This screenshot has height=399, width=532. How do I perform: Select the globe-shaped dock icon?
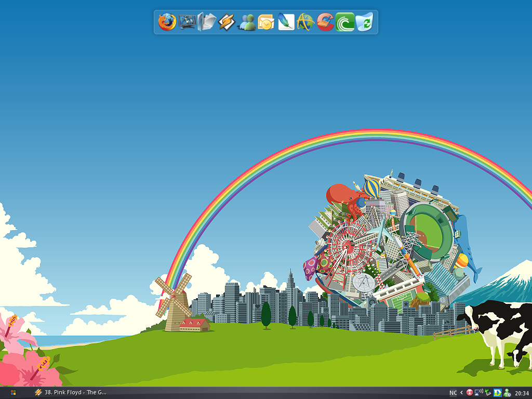pyautogui.click(x=304, y=23)
